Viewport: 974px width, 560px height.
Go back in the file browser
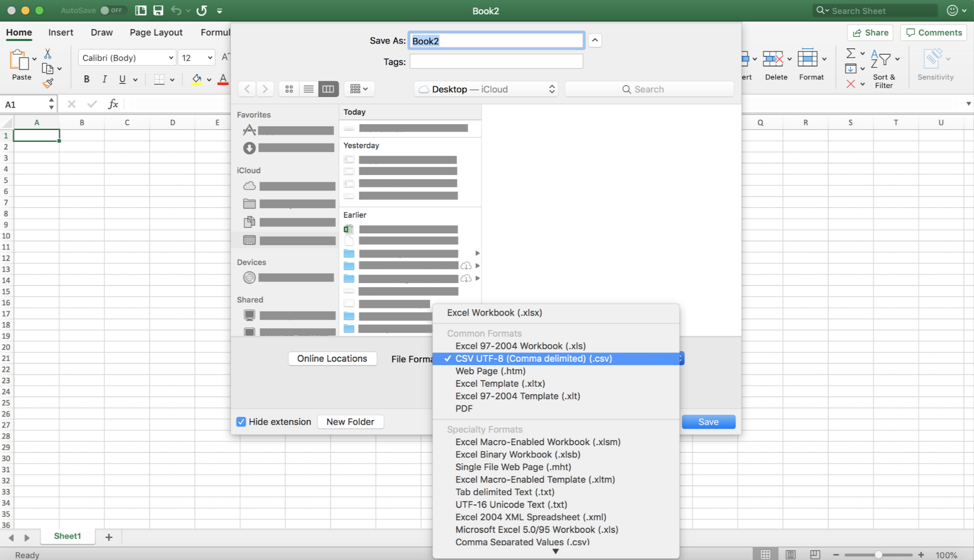point(247,89)
